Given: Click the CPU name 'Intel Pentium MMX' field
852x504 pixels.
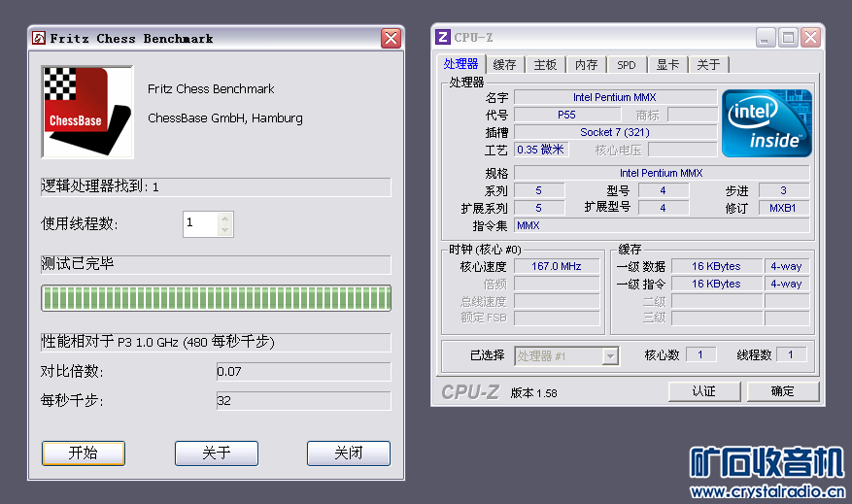Looking at the screenshot, I should pos(615,97).
